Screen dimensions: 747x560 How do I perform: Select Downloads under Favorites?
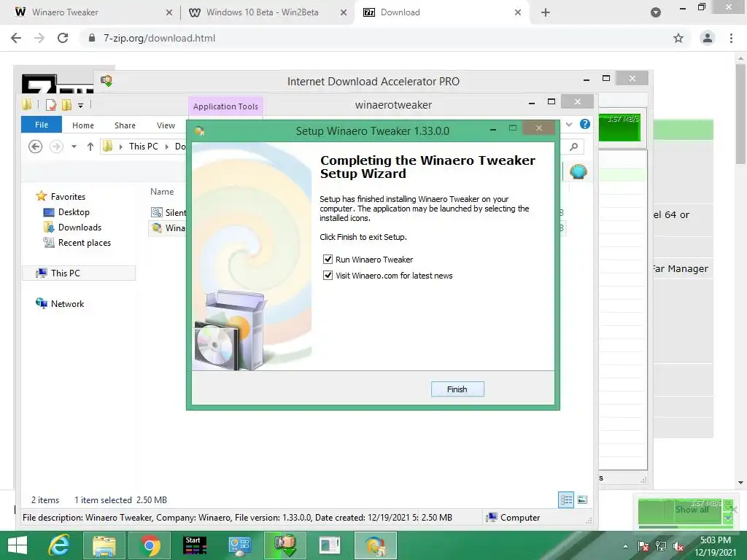80,227
